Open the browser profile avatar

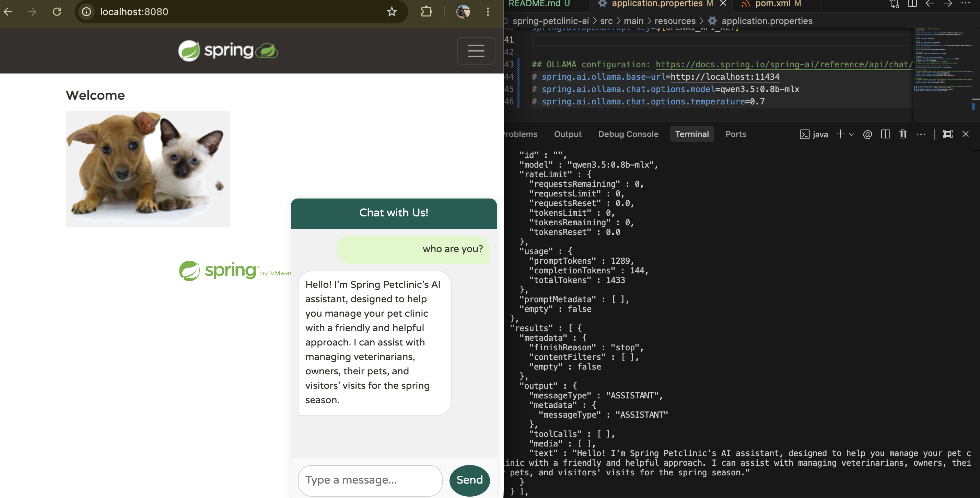[463, 11]
